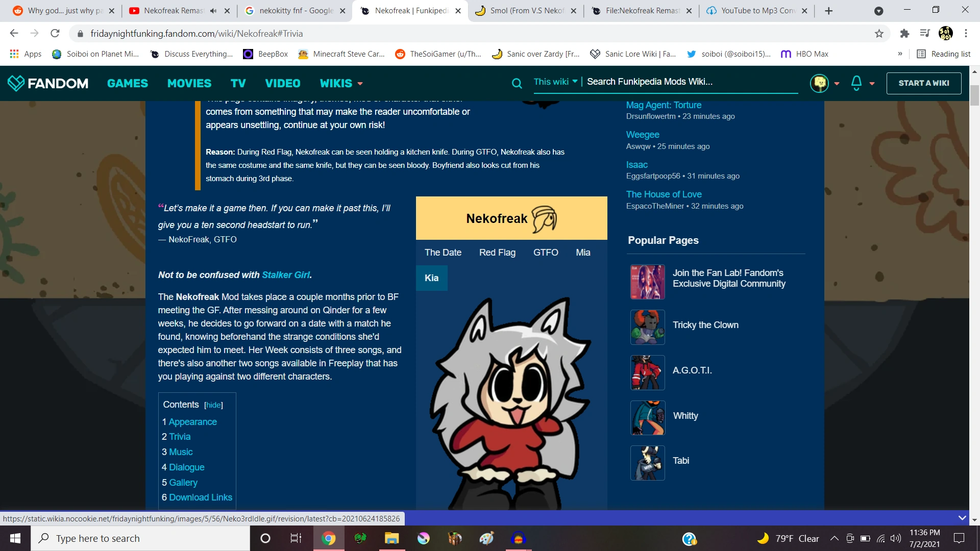This screenshot has width=980, height=551.
Task: Bookmark the page with the star icon
Action: (x=879, y=33)
